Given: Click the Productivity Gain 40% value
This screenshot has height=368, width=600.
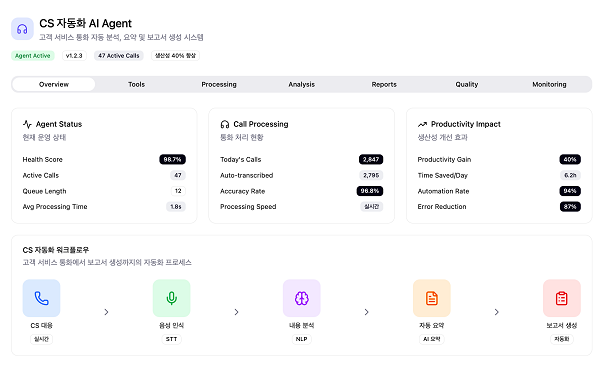Looking at the screenshot, I should [x=570, y=160].
